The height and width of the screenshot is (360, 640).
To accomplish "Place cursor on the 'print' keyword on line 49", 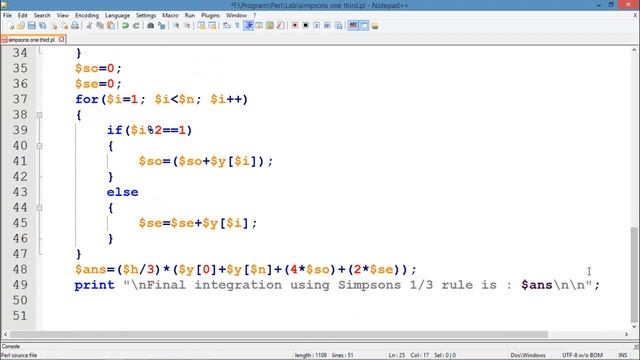I will pyautogui.click(x=94, y=285).
